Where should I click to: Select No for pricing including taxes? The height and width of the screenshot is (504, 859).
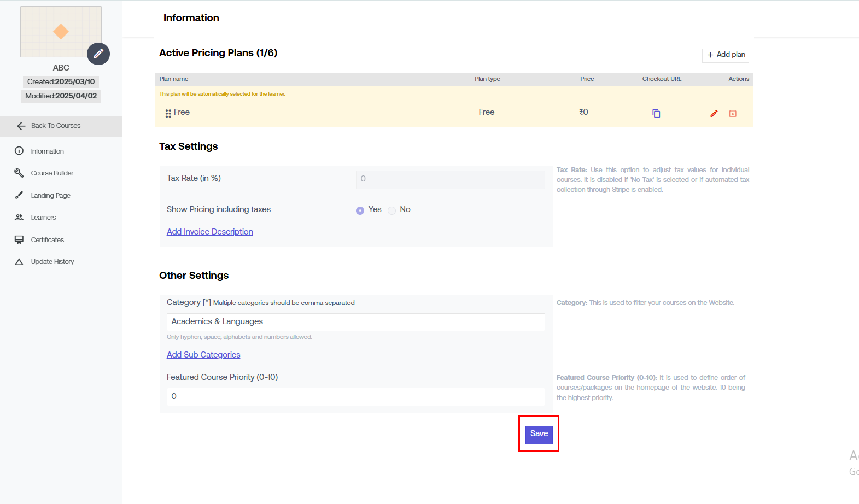pyautogui.click(x=392, y=210)
